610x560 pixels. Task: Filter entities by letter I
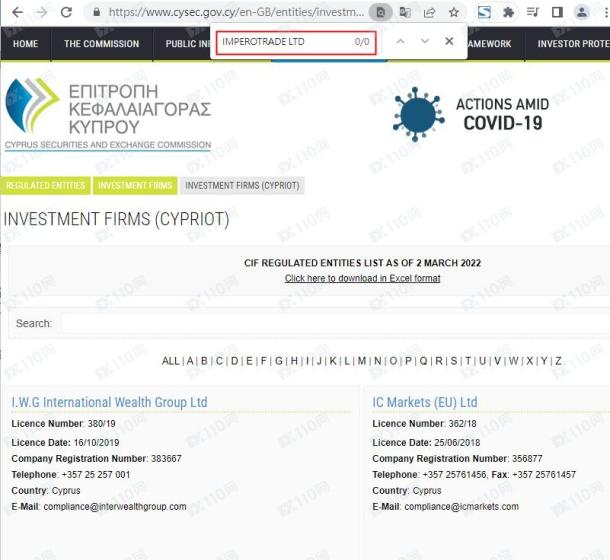(307, 361)
